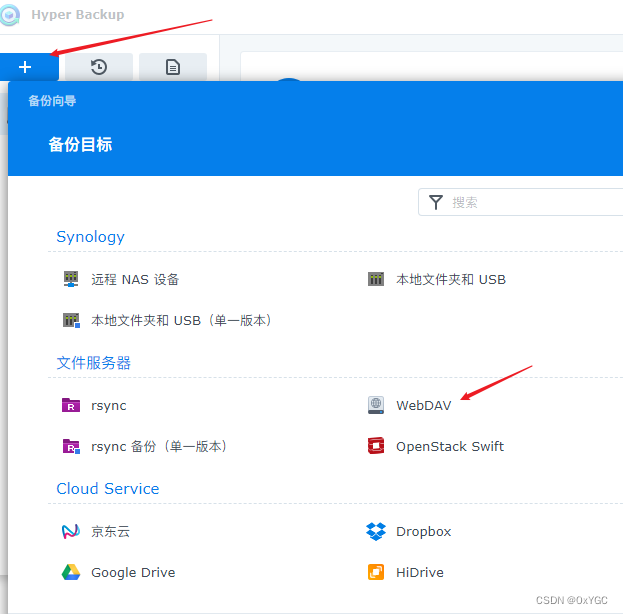Select OpenStack Swift destination
Viewport: 623px width, 614px height.
pos(450,446)
